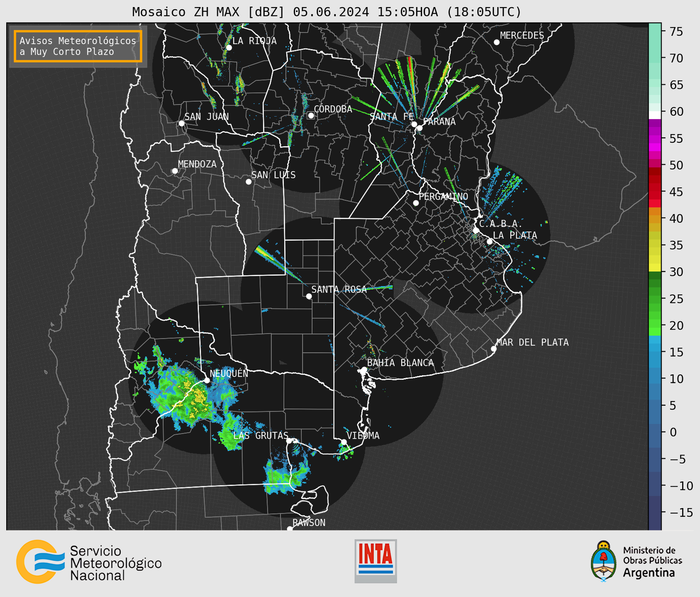
Task: Click the MENDOZA city marker dot
Action: 175,171
